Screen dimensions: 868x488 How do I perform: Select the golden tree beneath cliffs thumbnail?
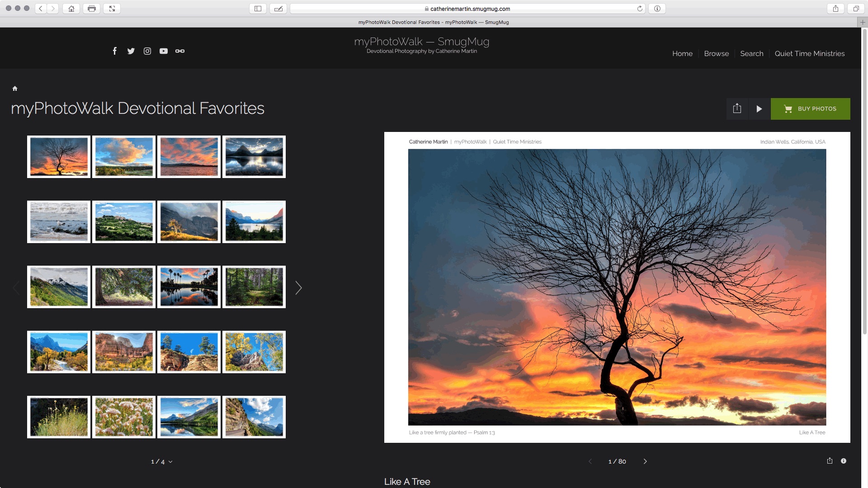coord(189,222)
